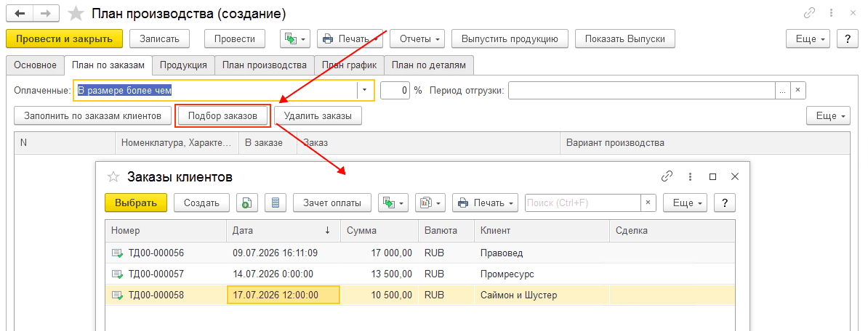Viewport: 868px width, 331px height.
Task: Copy link icon in main window header
Action: click(x=809, y=13)
